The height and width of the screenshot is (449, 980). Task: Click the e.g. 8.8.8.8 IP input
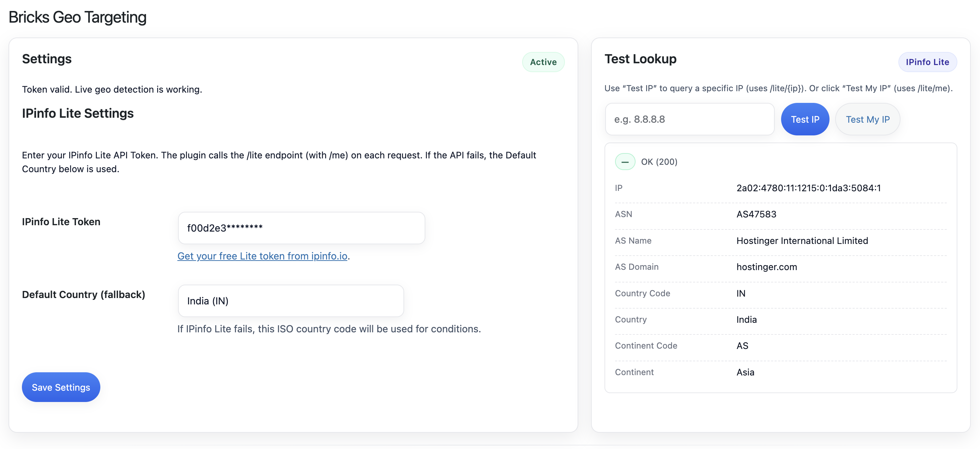[x=689, y=119]
